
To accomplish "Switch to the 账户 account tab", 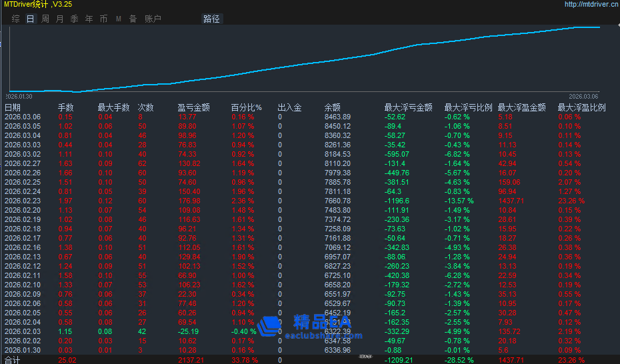I will click(153, 19).
